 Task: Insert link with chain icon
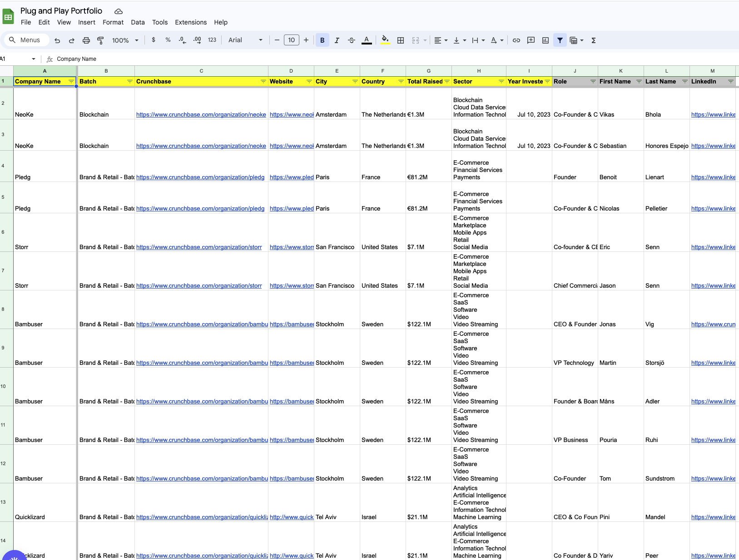(516, 40)
